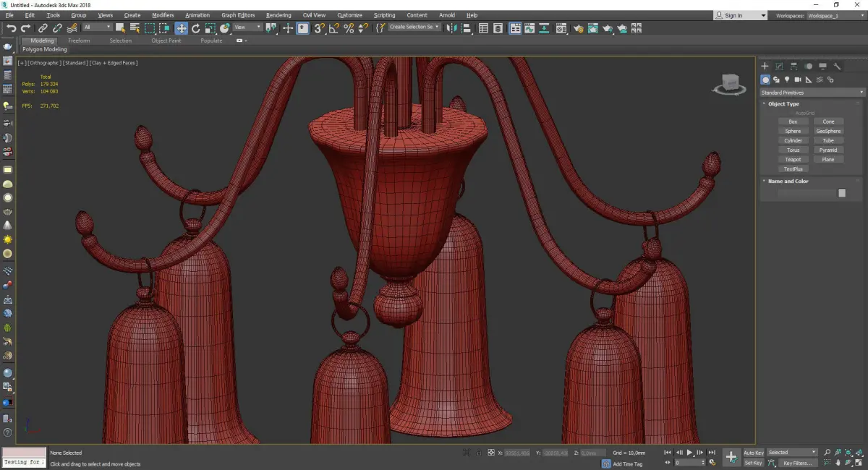Select the Move tool in the main toolbar

coord(181,28)
